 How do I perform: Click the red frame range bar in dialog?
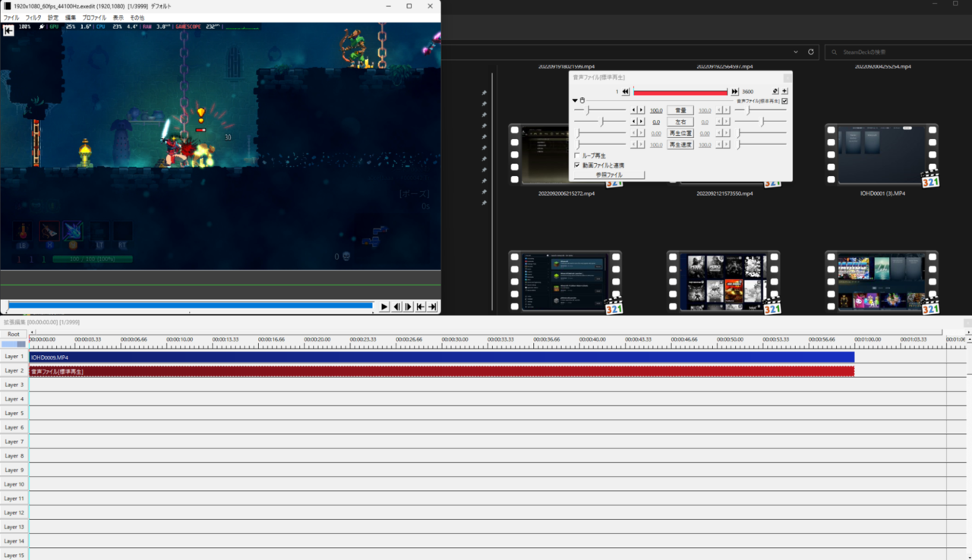click(x=680, y=92)
